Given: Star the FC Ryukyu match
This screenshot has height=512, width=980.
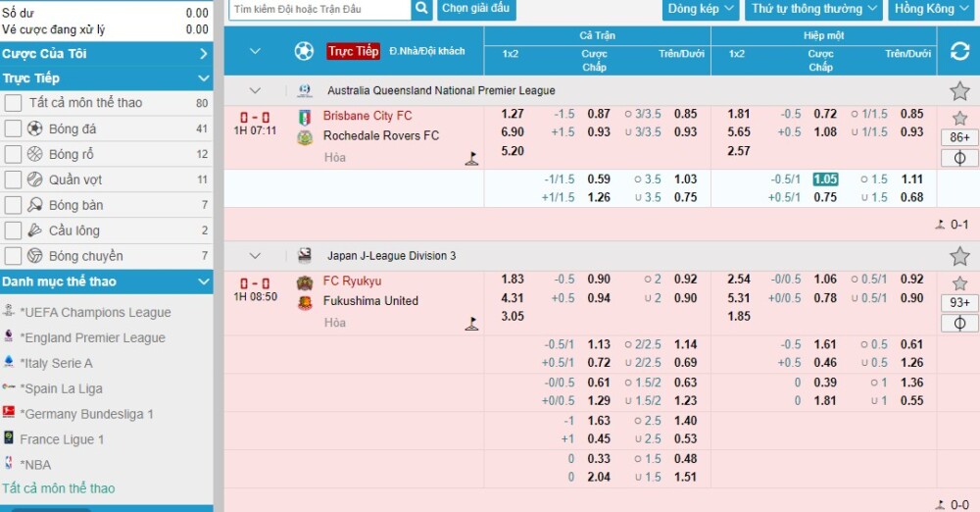Looking at the screenshot, I should point(959,283).
